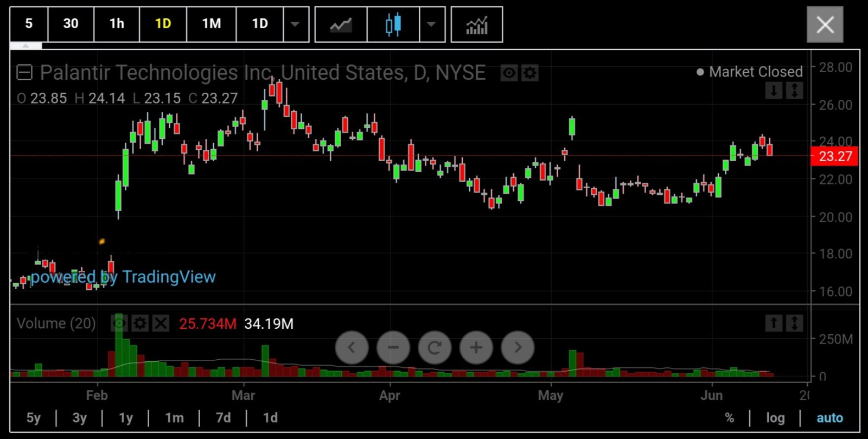Reset the chart view
This screenshot has width=868, height=439.
pyautogui.click(x=435, y=347)
